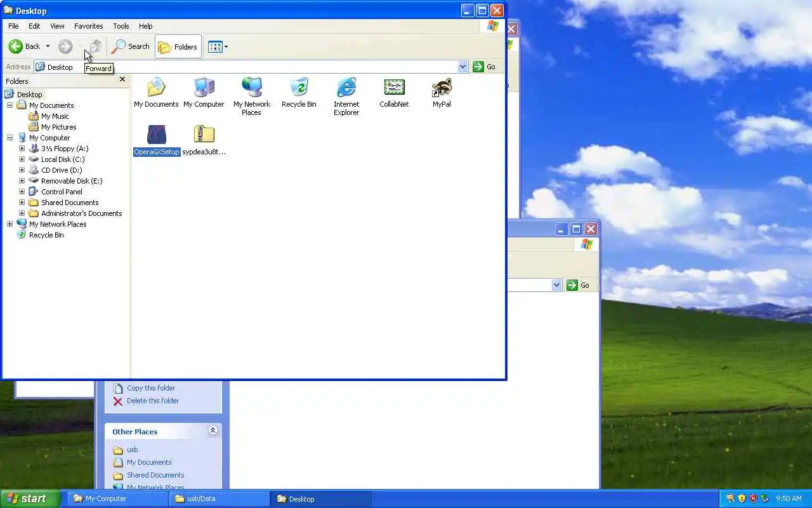The height and width of the screenshot is (508, 812).
Task: Select My Computer icon in file pane
Action: (x=204, y=93)
